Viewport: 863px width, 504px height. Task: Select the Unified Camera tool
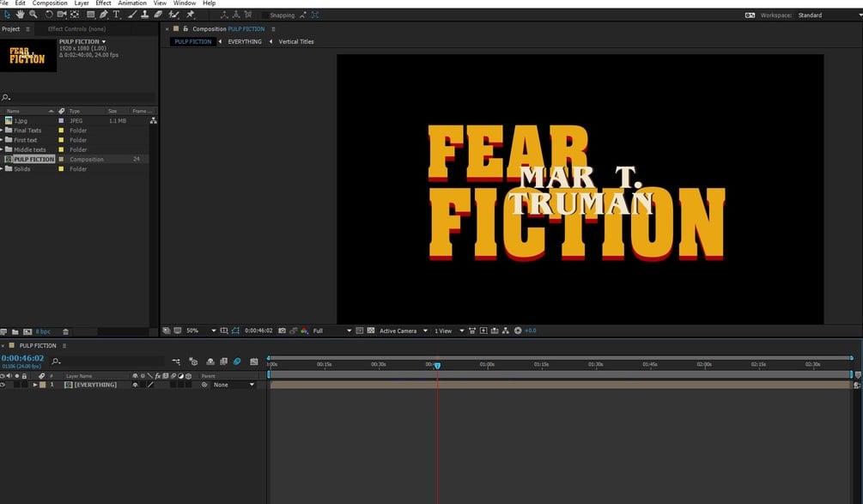[62, 15]
